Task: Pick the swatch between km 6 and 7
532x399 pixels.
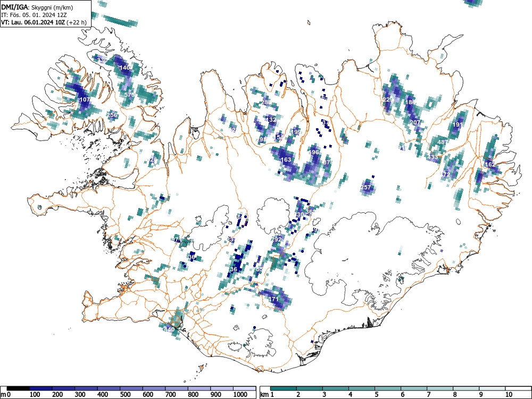Action: [x=414, y=388]
